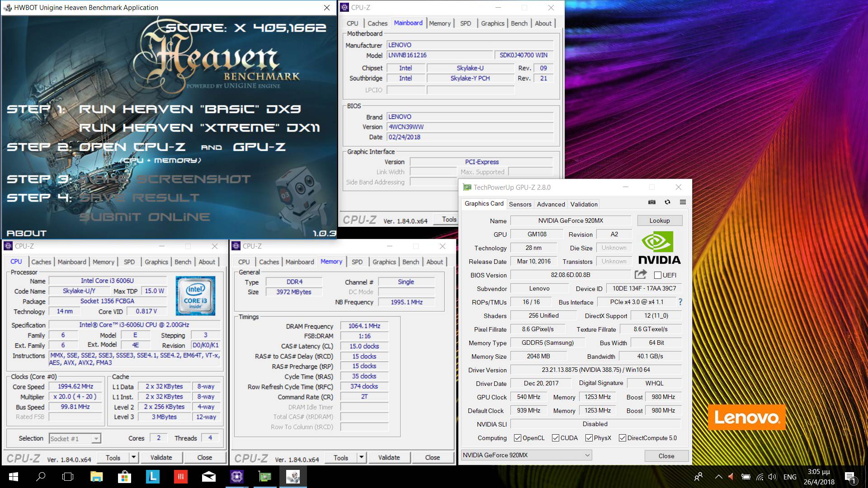Click GPU-Z link in Heaven app
The width and height of the screenshot is (868, 488).
click(x=259, y=147)
